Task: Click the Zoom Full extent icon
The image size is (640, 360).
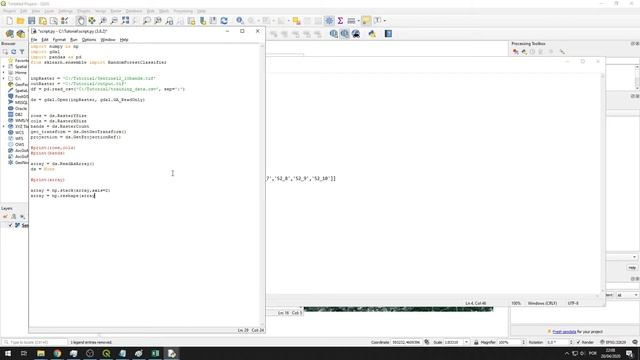Action: 125,20
